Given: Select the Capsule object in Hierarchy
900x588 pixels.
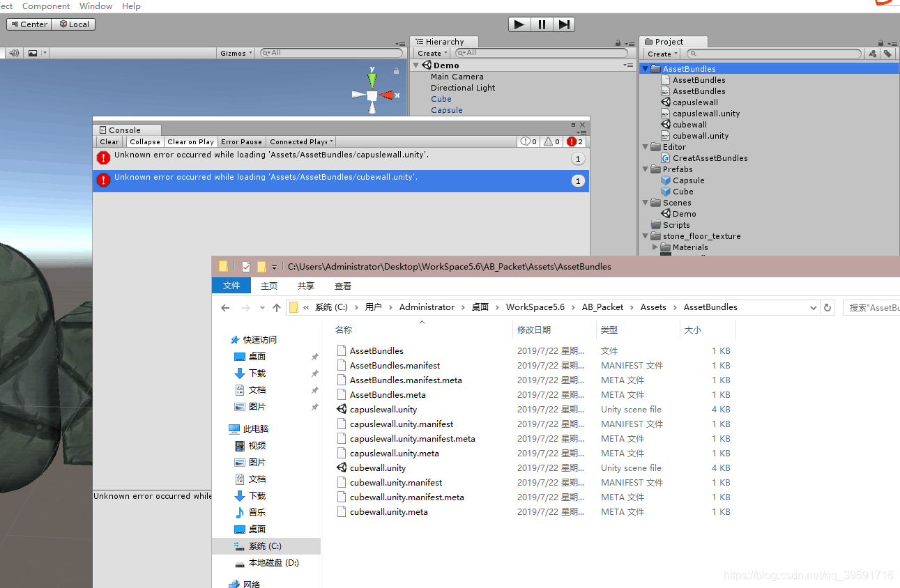Looking at the screenshot, I should (446, 110).
